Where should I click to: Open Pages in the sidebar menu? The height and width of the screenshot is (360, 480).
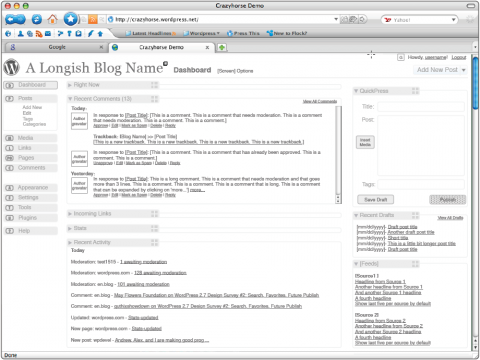(x=31, y=158)
